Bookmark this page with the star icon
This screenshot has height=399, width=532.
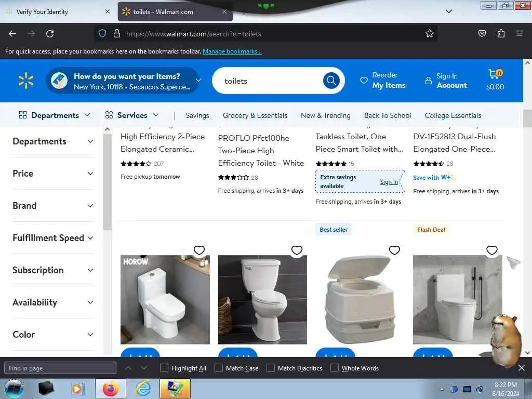[x=430, y=34]
